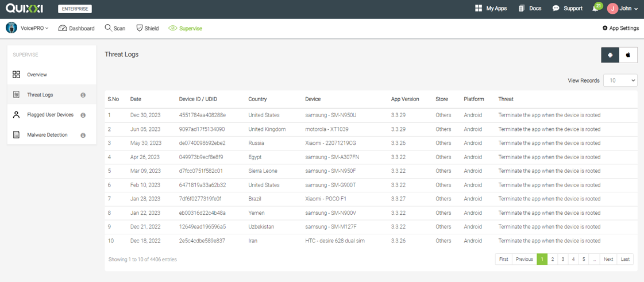The width and height of the screenshot is (644, 282).
Task: Switch to the Shield tab
Action: (x=148, y=28)
